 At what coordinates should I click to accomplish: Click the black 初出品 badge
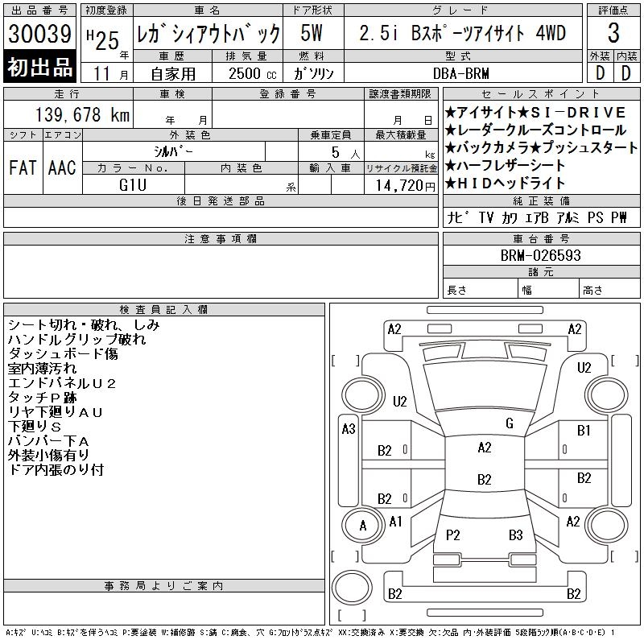pos(39,66)
